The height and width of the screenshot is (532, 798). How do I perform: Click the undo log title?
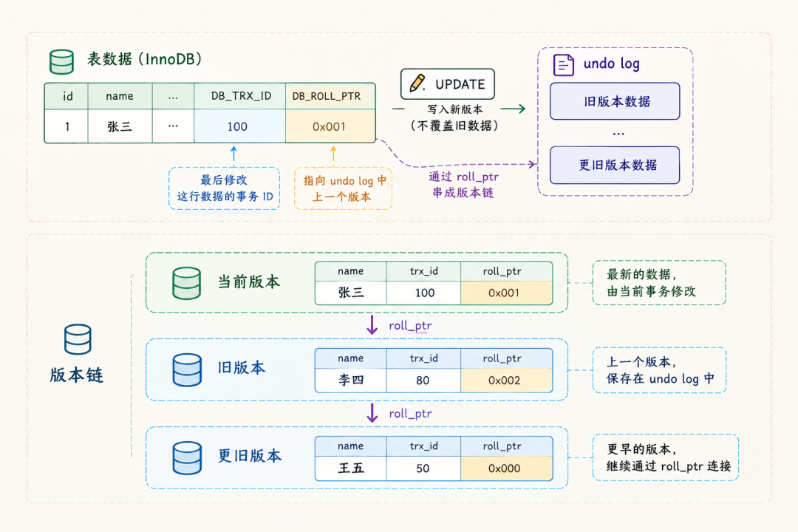point(611,64)
